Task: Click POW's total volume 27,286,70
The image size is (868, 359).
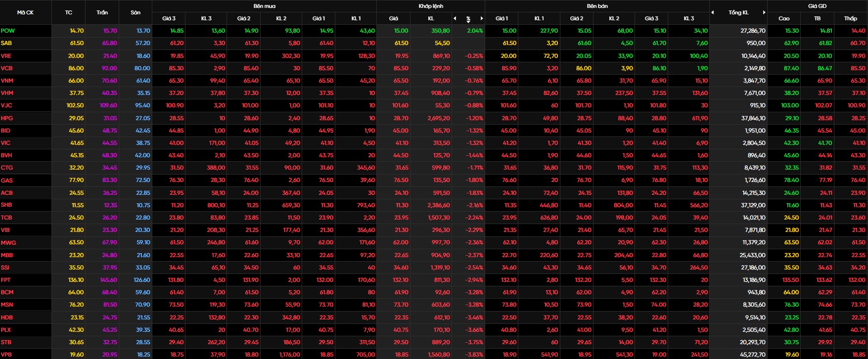Action: coord(753,31)
